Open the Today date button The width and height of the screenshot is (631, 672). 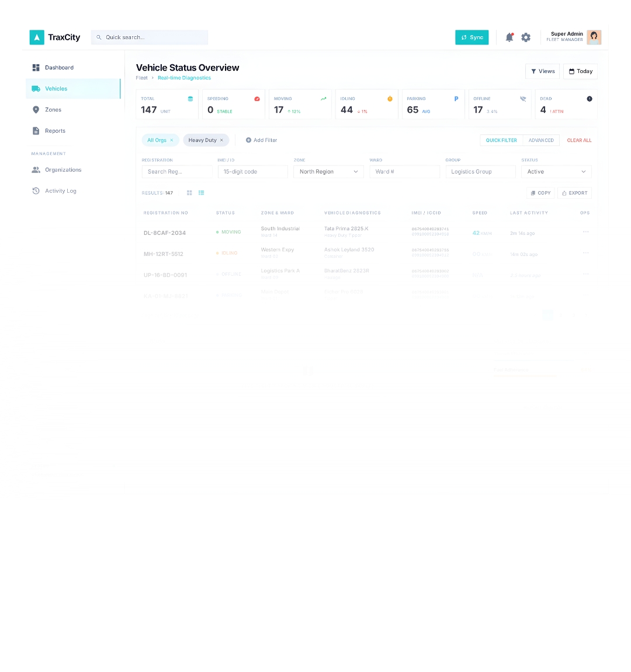tap(580, 71)
